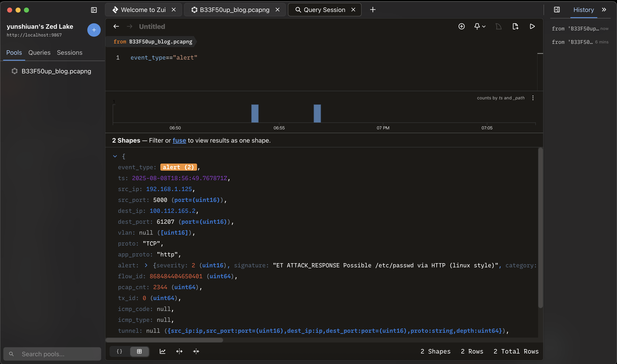This screenshot has height=364, width=617.
Task: Click the expand all rows icon
Action: [x=179, y=351]
